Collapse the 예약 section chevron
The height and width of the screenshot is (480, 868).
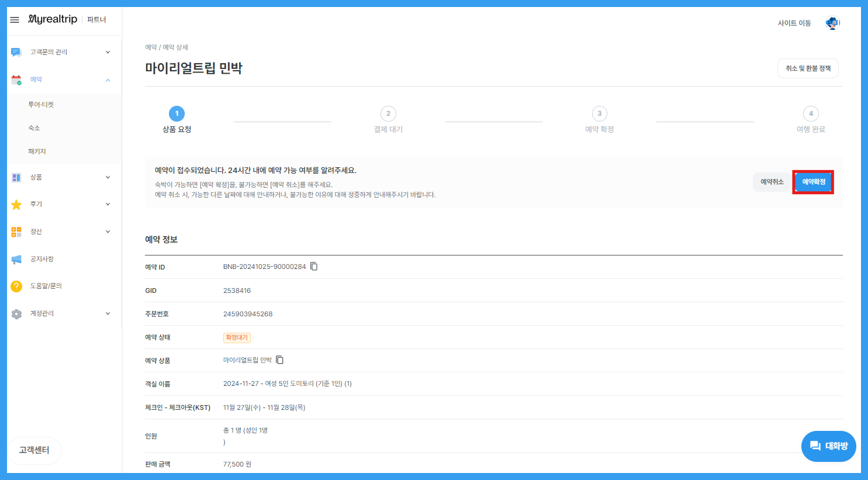point(107,79)
